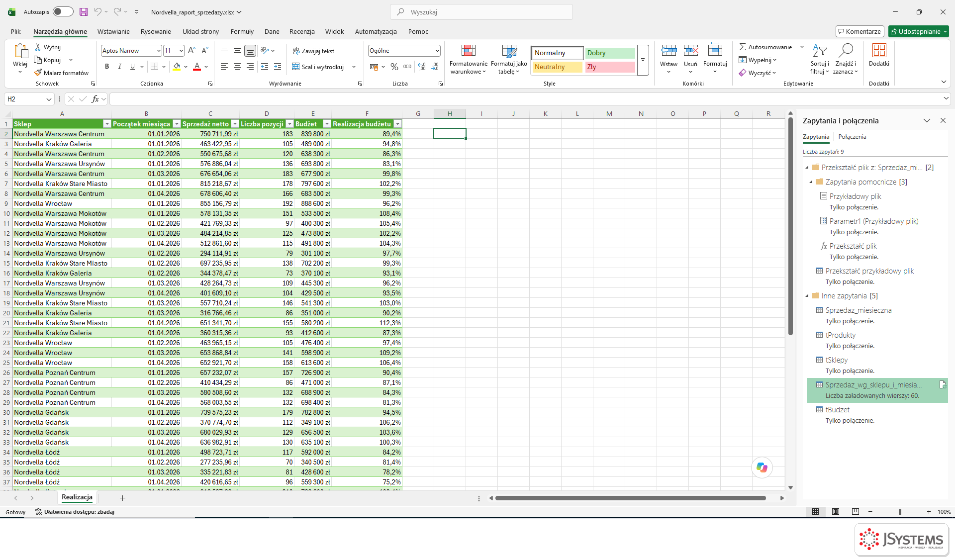Click the Wstaw cells icon
This screenshot has width=955, height=560.
[668, 50]
